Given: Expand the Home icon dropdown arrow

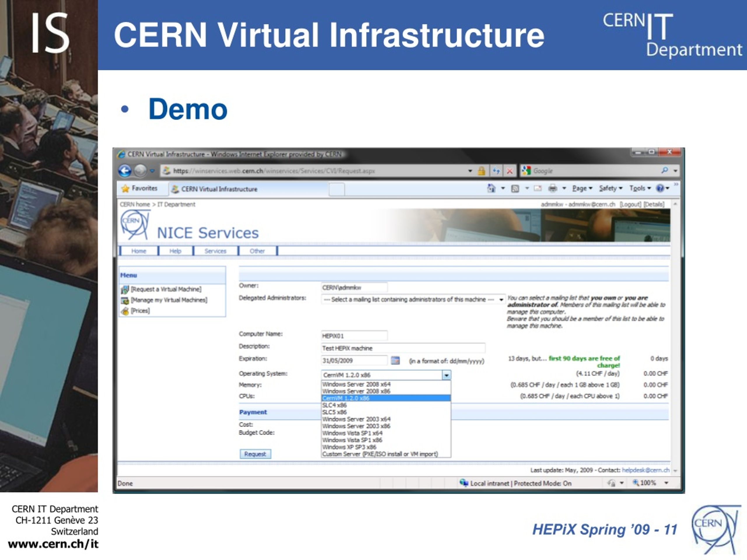Looking at the screenshot, I should (x=502, y=188).
